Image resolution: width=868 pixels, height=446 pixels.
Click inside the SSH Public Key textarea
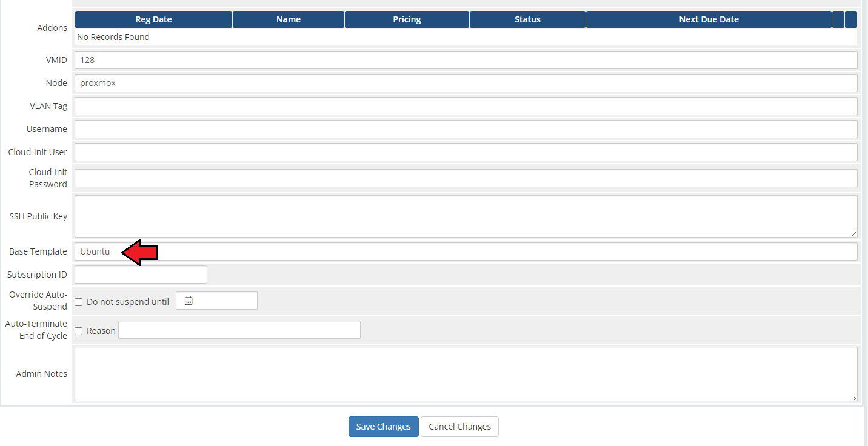click(x=466, y=216)
